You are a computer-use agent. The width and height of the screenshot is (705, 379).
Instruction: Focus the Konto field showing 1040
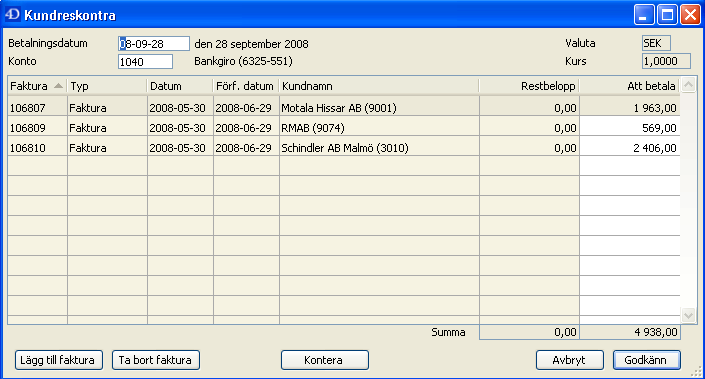pos(145,62)
